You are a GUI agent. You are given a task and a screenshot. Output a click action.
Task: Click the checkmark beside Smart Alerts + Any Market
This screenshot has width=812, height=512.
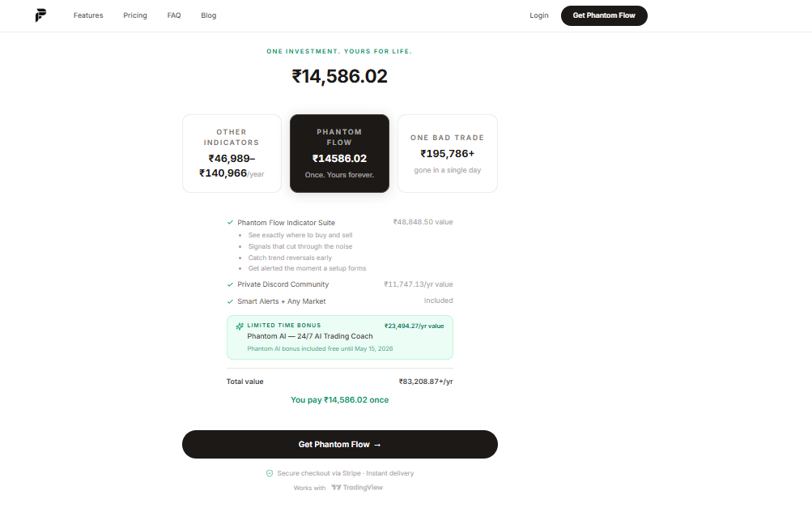[x=230, y=301]
